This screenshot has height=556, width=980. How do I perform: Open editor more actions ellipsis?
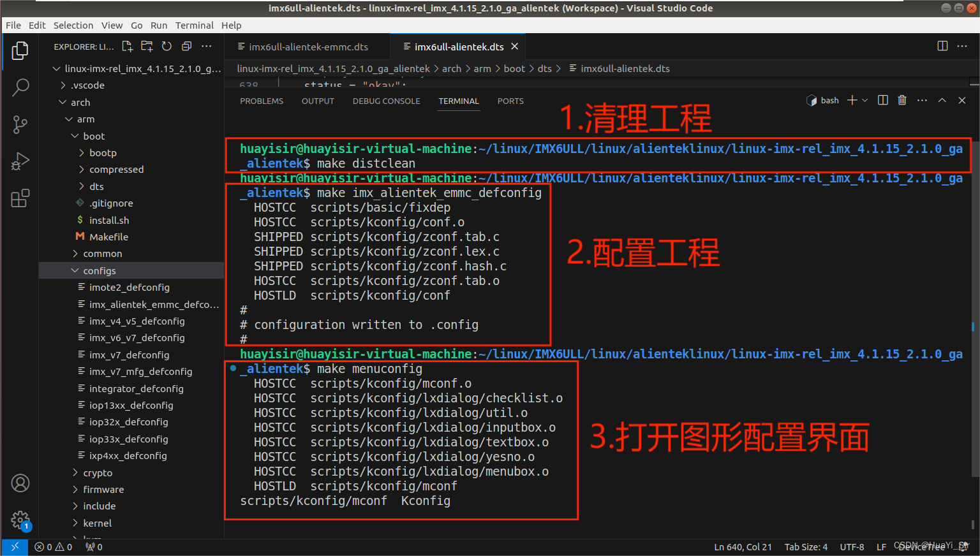962,46
